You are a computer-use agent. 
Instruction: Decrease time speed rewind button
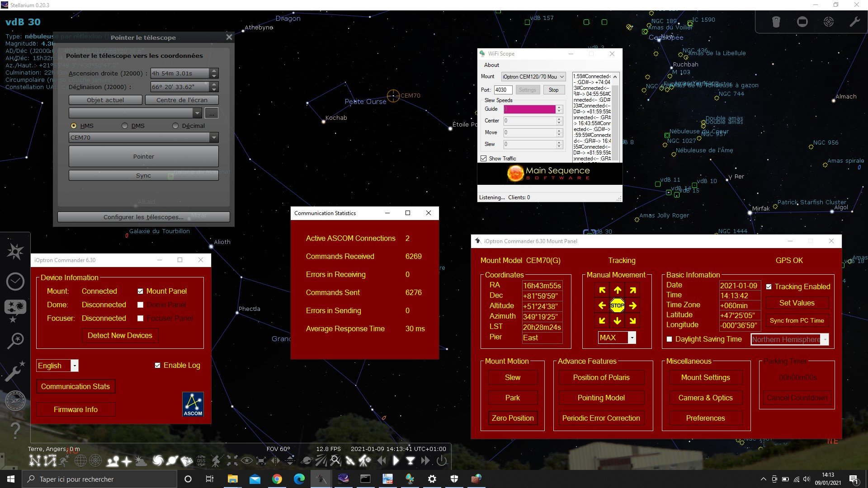(x=382, y=460)
